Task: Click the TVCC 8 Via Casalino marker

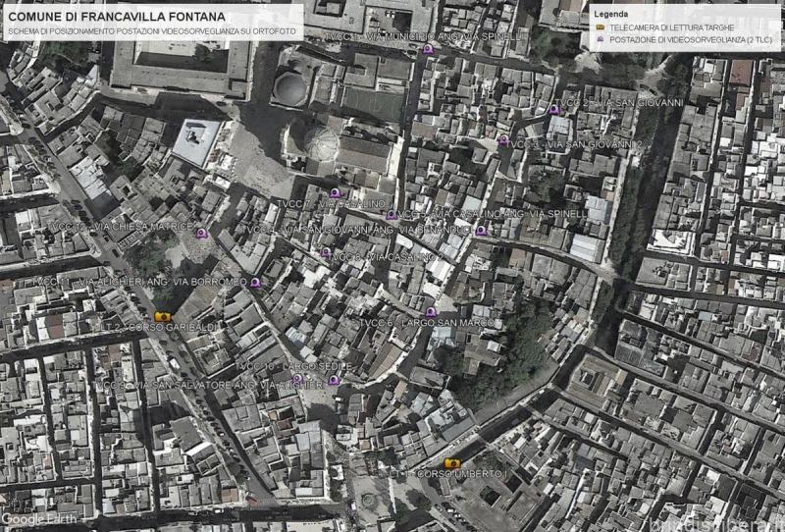Action: point(325,252)
